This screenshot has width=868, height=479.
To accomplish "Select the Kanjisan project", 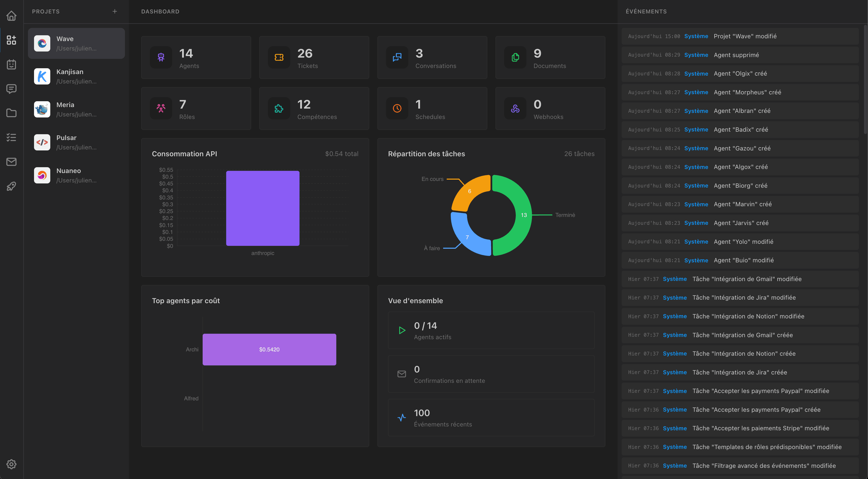I will coord(76,76).
